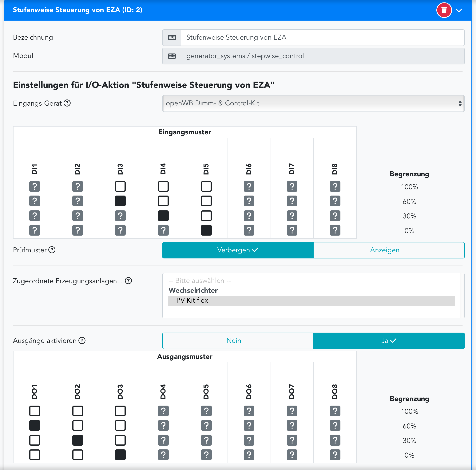Click keyboard icon beside Bezeichnung field

tap(172, 38)
